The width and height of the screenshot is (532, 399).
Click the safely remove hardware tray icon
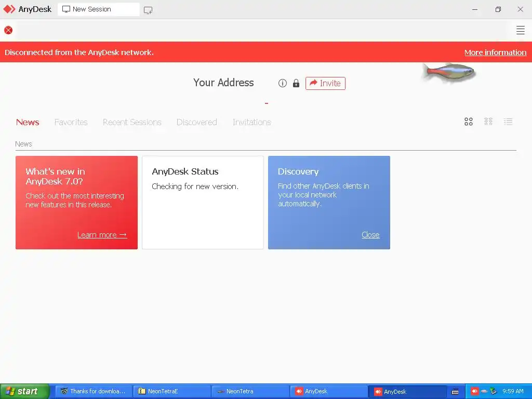(494, 391)
